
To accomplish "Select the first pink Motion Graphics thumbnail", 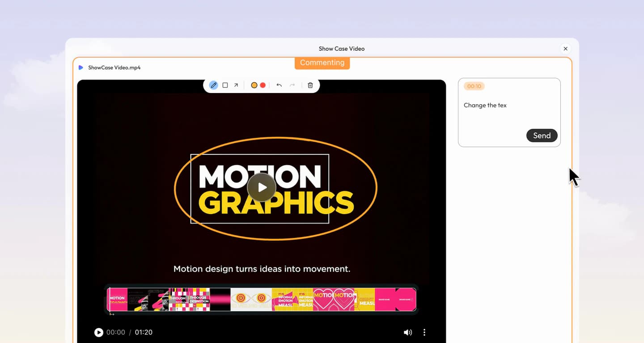I will point(118,300).
